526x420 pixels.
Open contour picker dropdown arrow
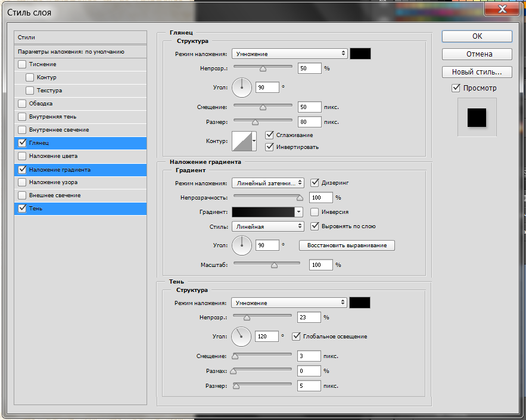pyautogui.click(x=254, y=141)
